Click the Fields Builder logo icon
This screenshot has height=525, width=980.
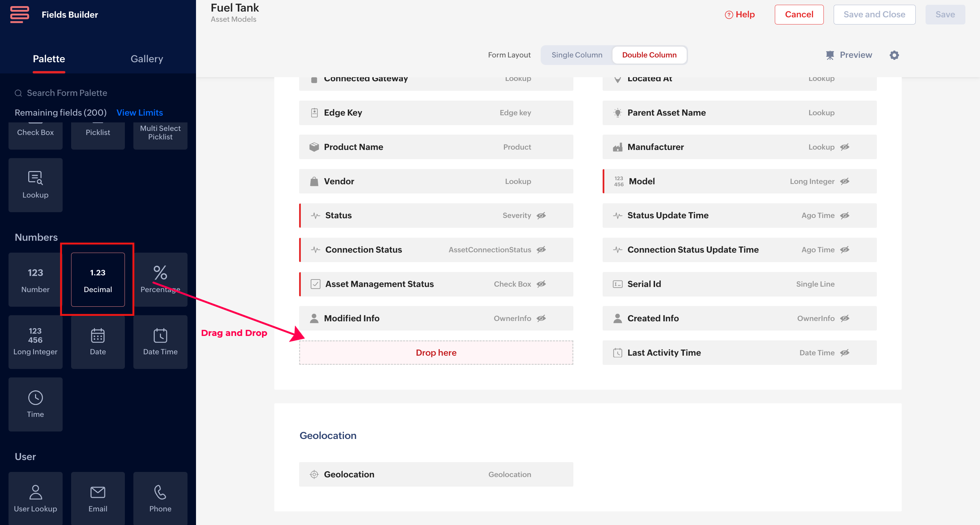coord(19,14)
